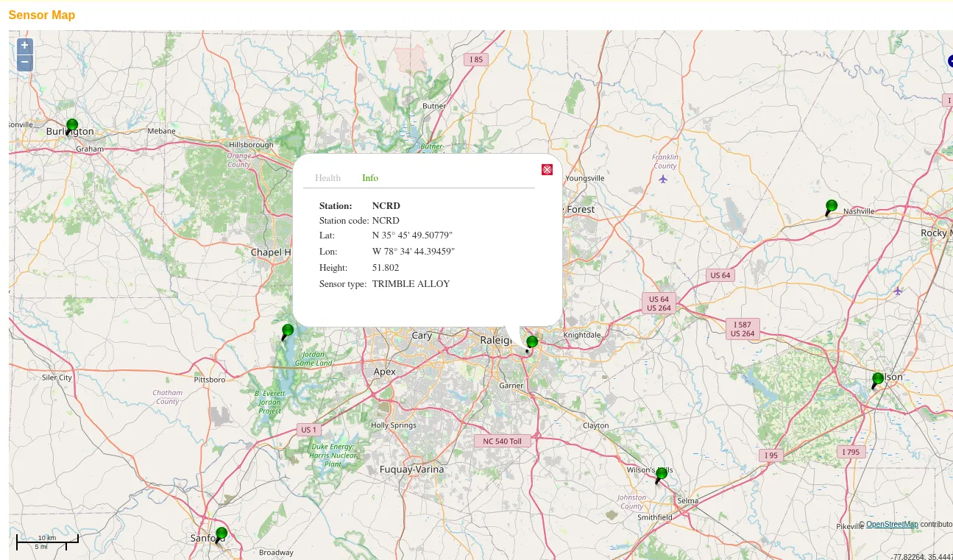Screen dimensions: 953x560
Task: Select the sensor marker by Jordan Lake
Action: click(287, 332)
